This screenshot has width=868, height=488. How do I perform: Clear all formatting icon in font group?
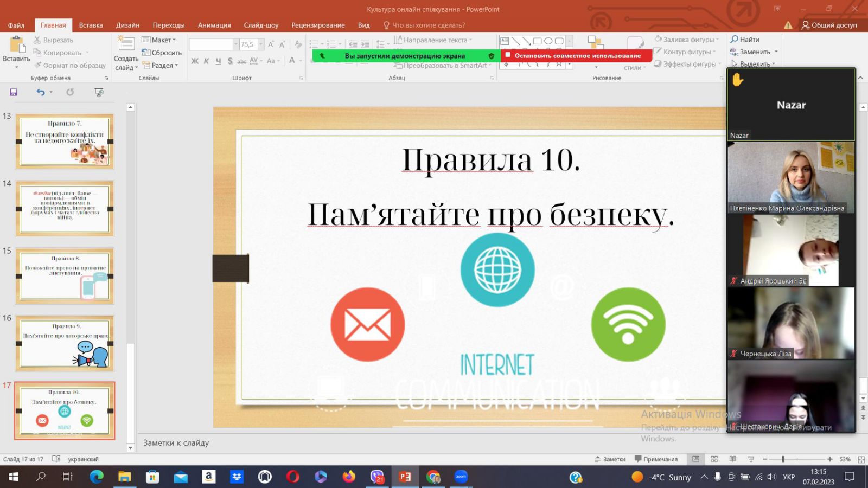tap(298, 44)
